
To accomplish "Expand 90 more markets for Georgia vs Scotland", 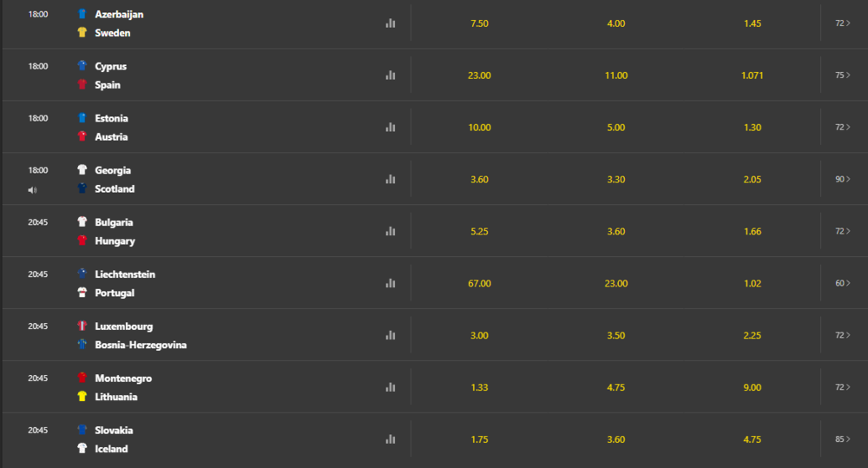I will click(843, 180).
